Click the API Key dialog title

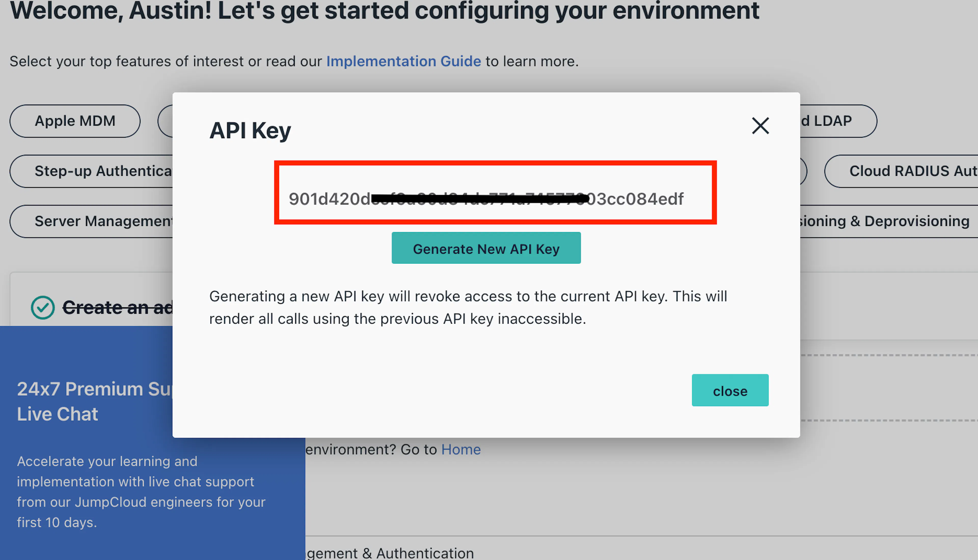[250, 130]
